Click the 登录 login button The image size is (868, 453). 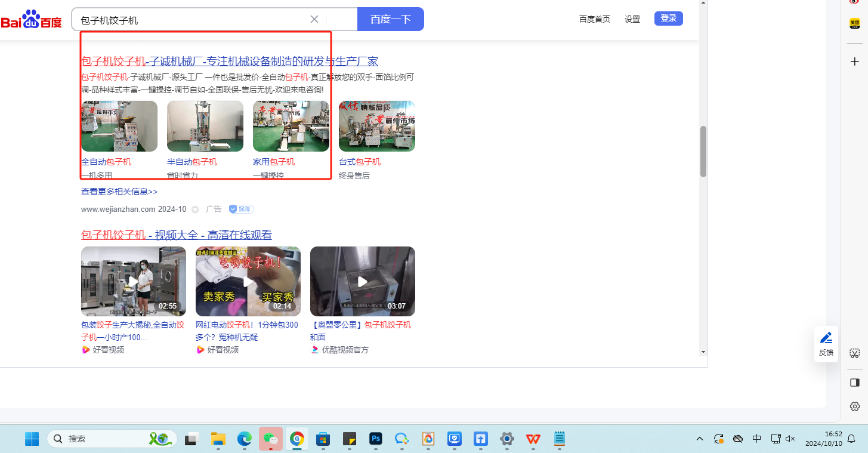669,19
